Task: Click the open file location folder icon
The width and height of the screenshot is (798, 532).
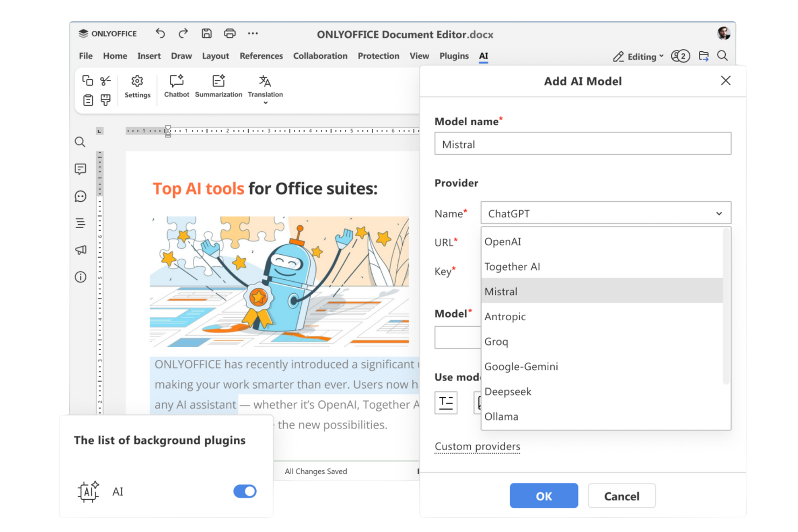Action: click(x=704, y=56)
